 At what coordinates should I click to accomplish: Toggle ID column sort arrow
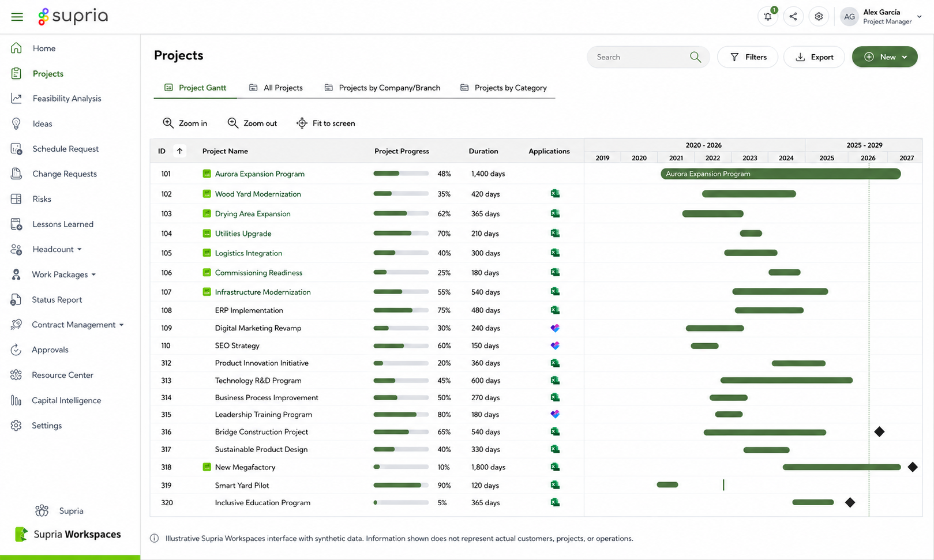point(179,151)
